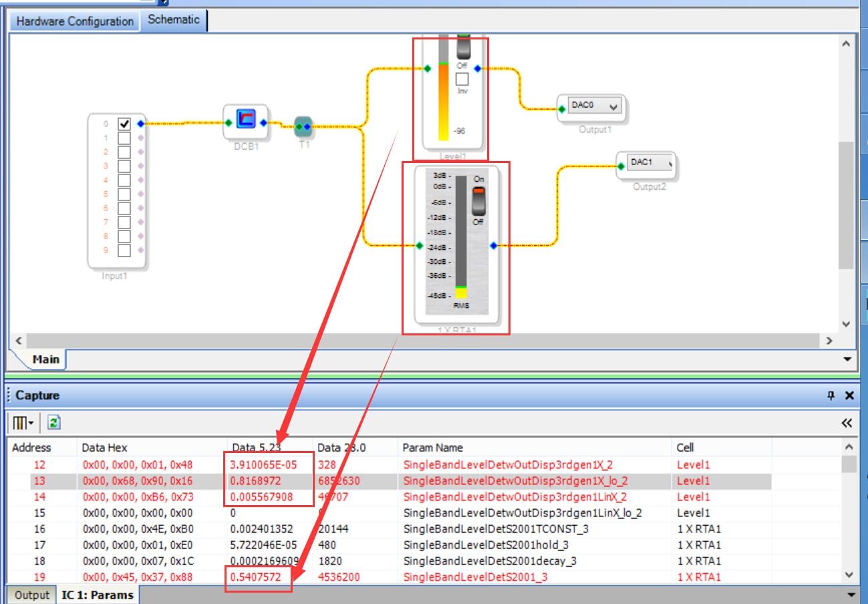Screen dimensions: 868x604
Task: Open the tab list arrow beside IC 1: Params
Action: point(851,595)
